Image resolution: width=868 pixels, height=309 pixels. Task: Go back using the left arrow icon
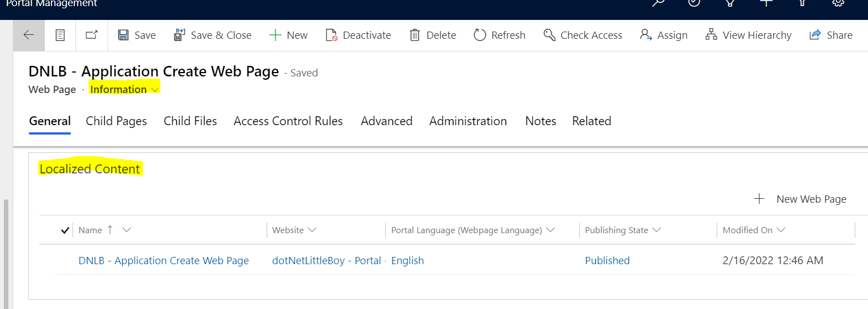click(29, 35)
